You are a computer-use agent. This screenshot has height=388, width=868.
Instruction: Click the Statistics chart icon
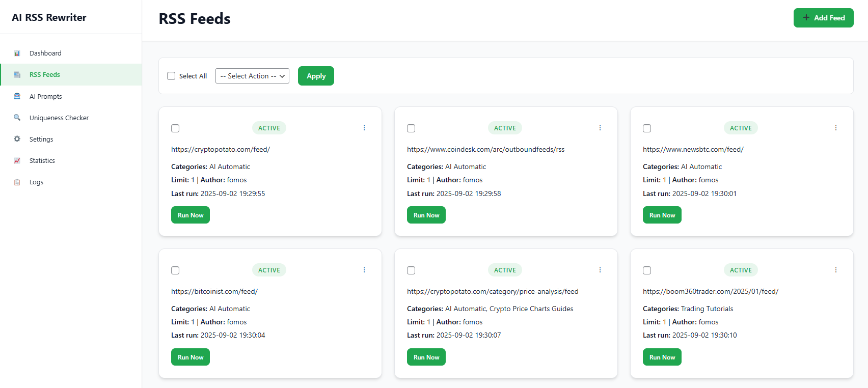[x=17, y=160]
